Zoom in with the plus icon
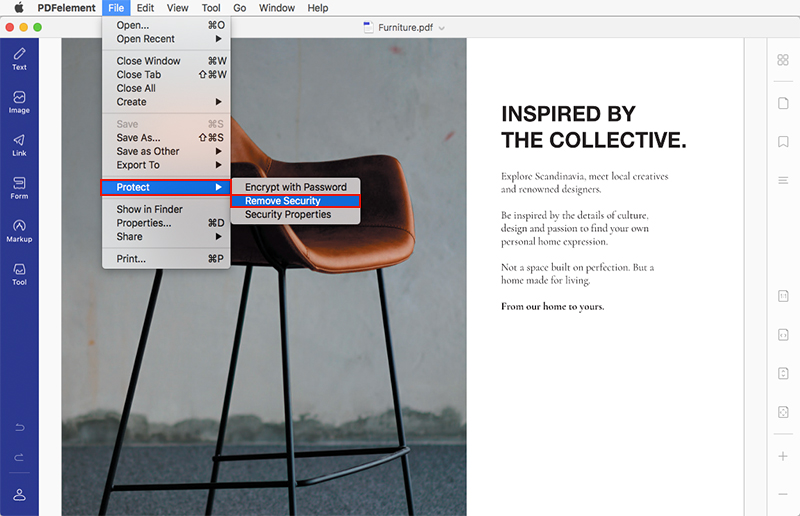The image size is (800, 516). (x=783, y=456)
